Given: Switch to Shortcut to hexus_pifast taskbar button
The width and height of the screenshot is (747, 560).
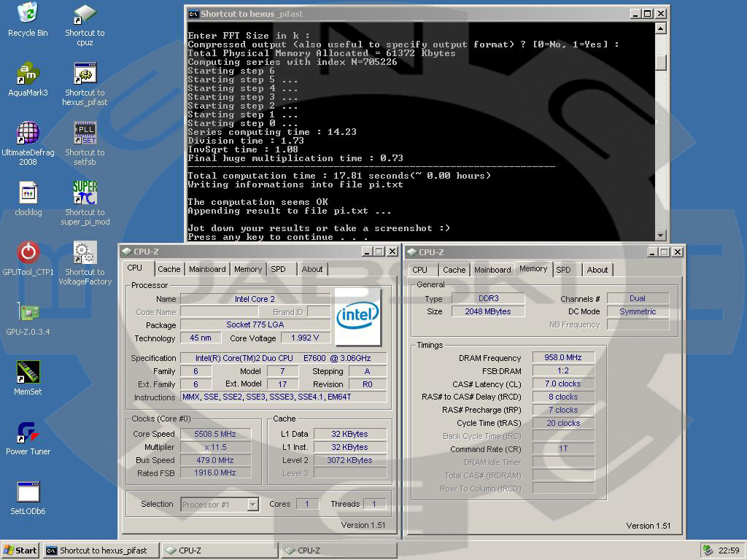Looking at the screenshot, I should pos(101,550).
